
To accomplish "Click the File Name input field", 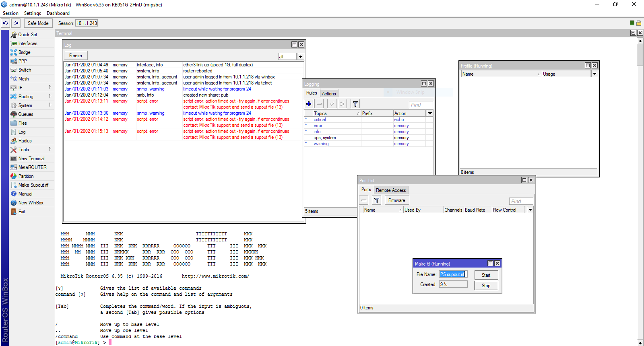I will click(453, 274).
